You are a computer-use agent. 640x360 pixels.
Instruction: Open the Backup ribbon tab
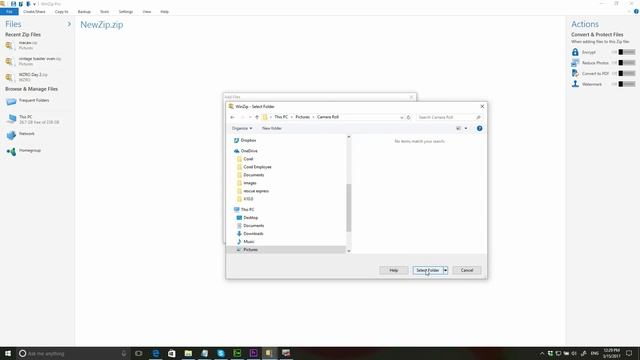84,12
